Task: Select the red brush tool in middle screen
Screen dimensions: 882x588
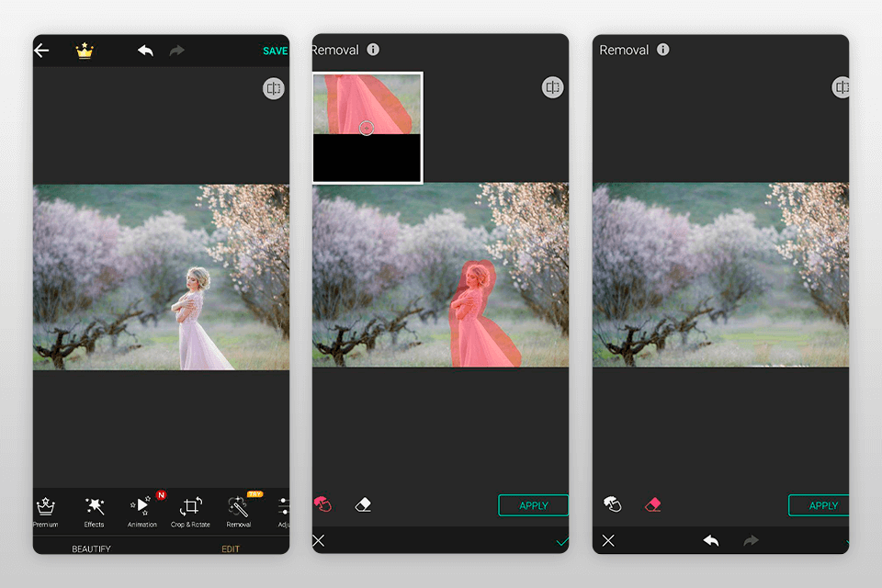Action: (322, 504)
